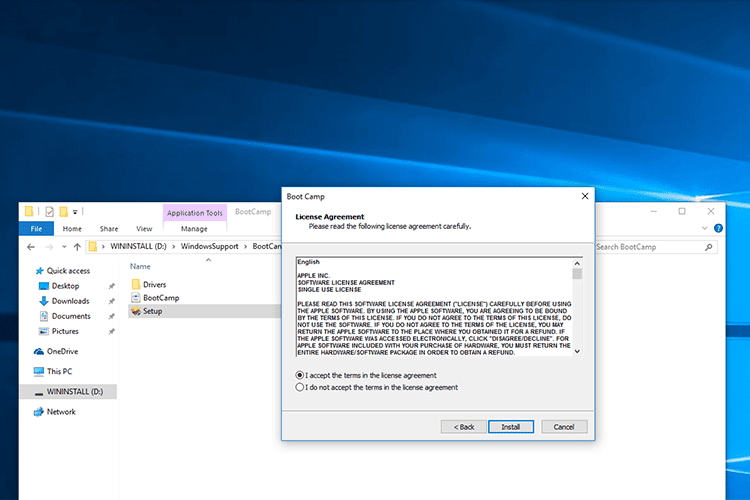Click the license text scrollbar down arrow
This screenshot has height=500, width=750.
tap(577, 351)
